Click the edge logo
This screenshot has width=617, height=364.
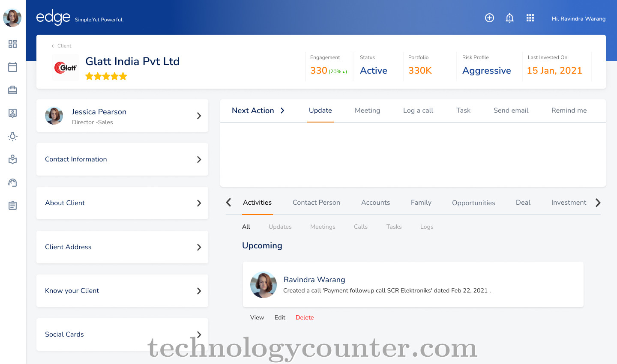click(53, 18)
